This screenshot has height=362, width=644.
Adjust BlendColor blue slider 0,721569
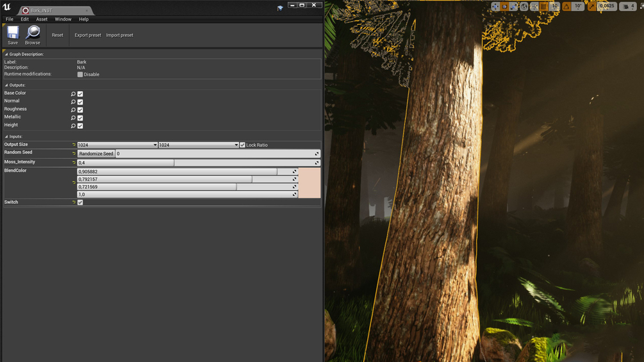187,186
